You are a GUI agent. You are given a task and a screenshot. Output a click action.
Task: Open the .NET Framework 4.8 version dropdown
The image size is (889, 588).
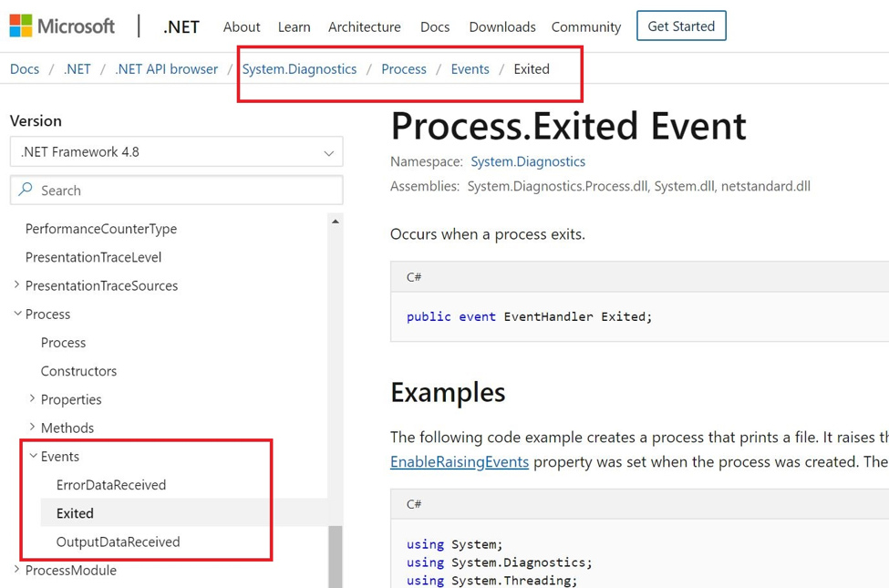(x=176, y=152)
